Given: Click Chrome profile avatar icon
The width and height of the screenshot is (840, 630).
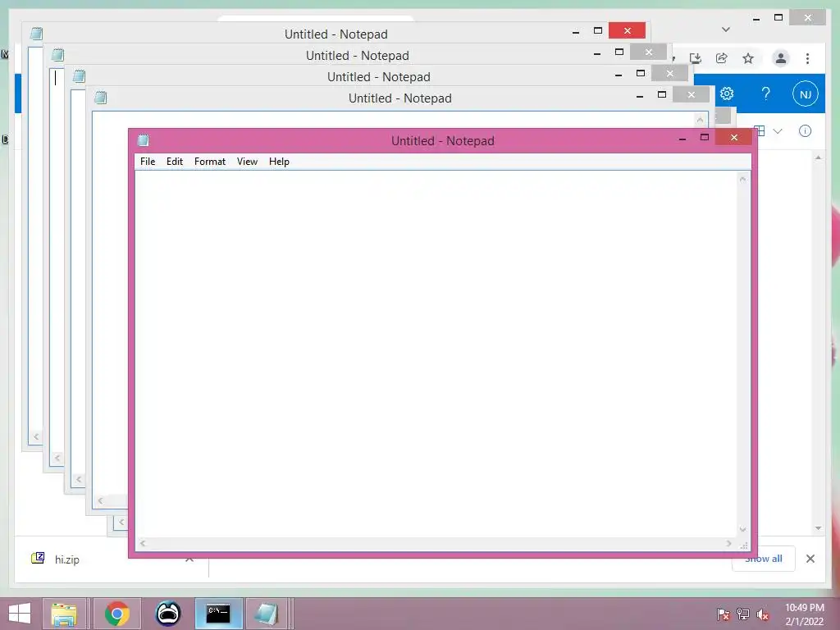Looking at the screenshot, I should pyautogui.click(x=781, y=58).
